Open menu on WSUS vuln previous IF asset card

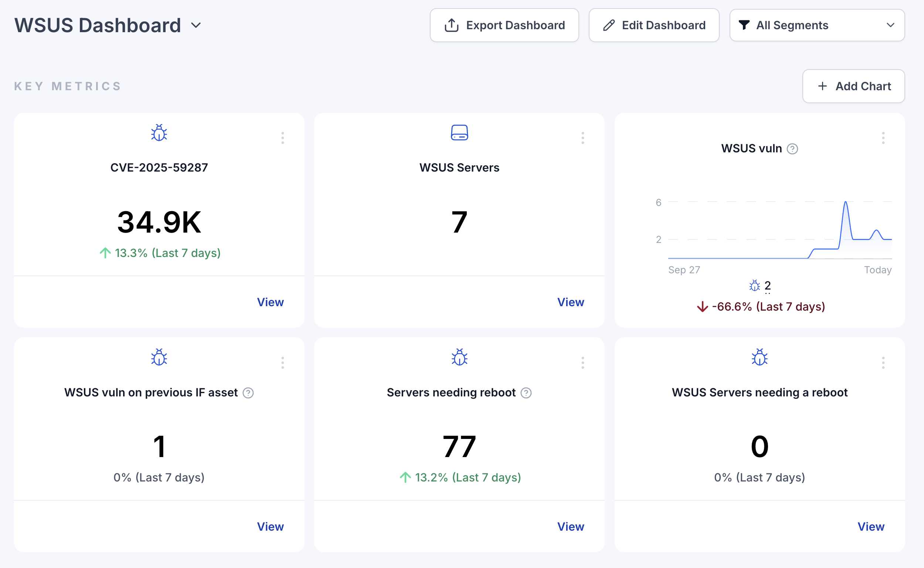click(x=283, y=363)
